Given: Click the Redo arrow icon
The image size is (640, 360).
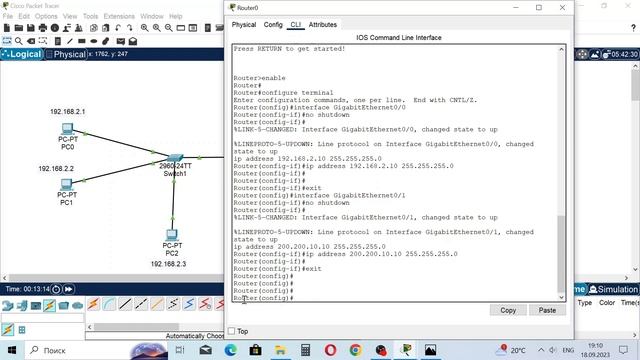Looking at the screenshot, I should pos(130,28).
